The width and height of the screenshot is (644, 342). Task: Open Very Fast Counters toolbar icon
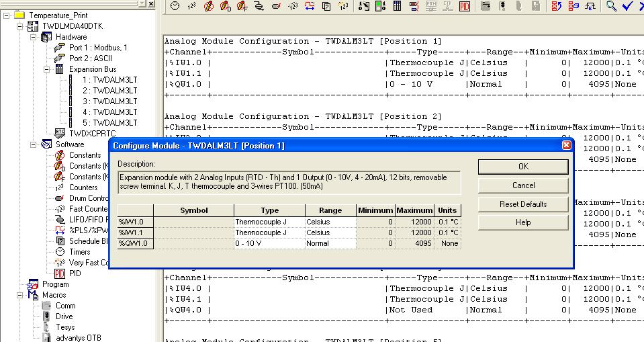[343, 6]
